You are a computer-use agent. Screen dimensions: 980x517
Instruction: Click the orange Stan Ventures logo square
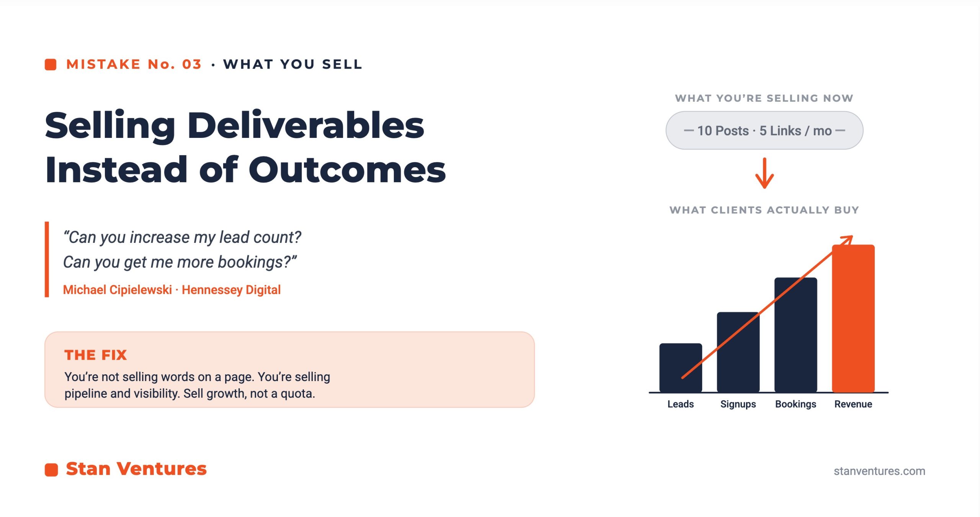click(51, 470)
